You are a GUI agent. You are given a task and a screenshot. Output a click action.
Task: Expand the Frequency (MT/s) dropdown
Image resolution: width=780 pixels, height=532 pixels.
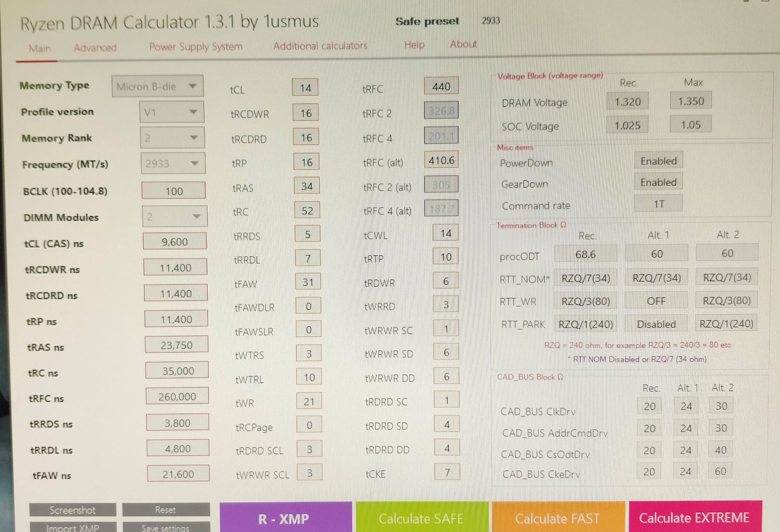coord(173,163)
